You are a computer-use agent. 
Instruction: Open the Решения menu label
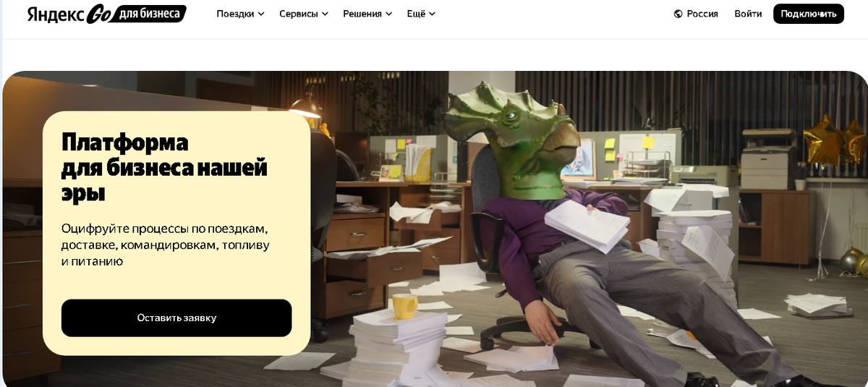click(362, 14)
